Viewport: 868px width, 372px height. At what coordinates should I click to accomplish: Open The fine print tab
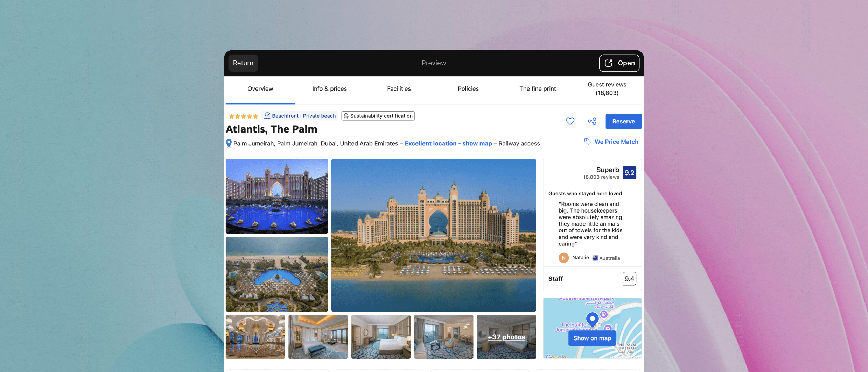(538, 89)
